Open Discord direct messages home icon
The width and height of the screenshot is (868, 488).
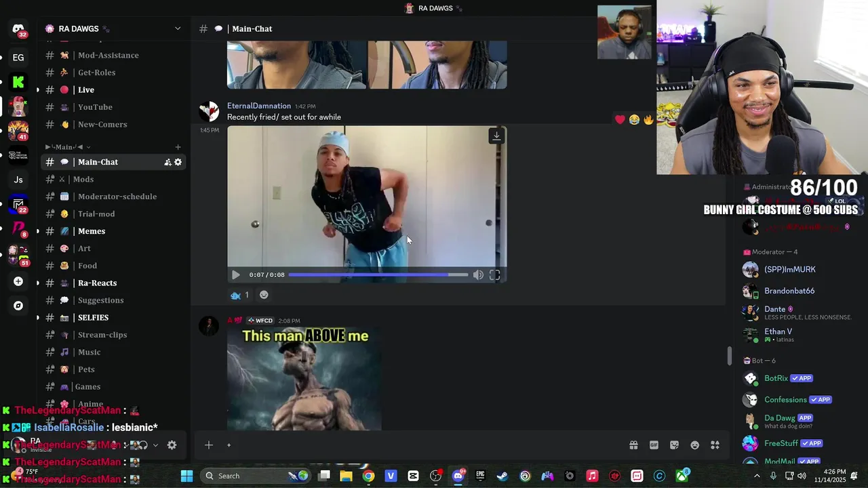18,29
